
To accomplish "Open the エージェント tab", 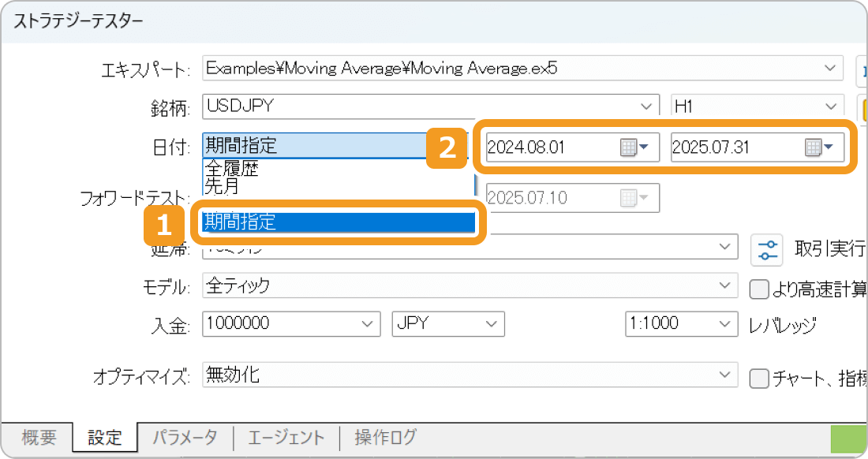I will 286,438.
